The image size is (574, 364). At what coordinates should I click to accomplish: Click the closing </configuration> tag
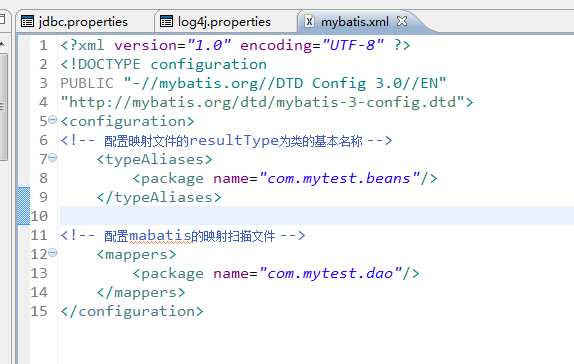[x=132, y=312]
